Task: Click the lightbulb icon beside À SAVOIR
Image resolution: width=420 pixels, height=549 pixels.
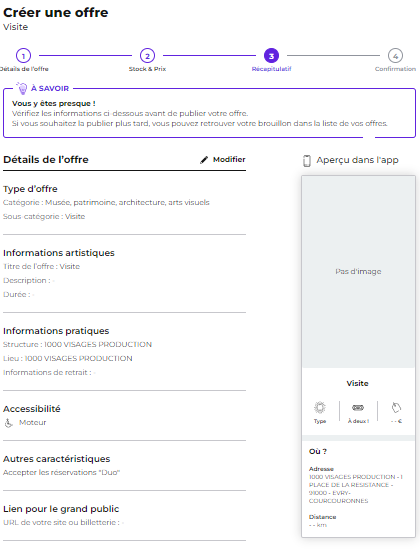Action: [x=22, y=88]
